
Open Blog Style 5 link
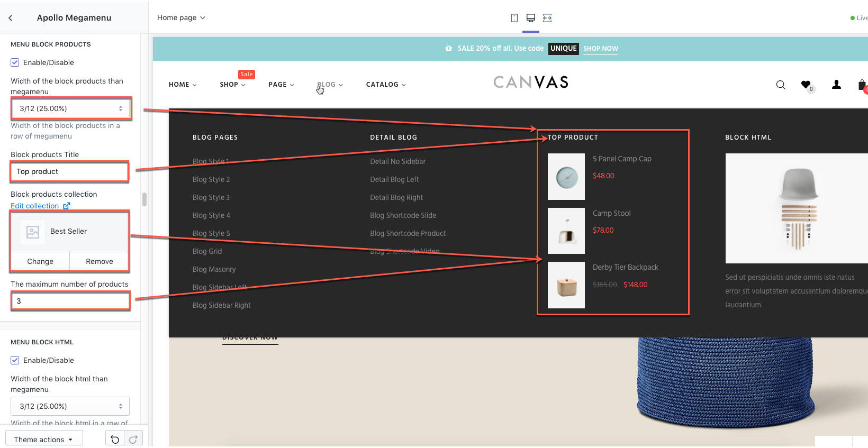coord(211,233)
